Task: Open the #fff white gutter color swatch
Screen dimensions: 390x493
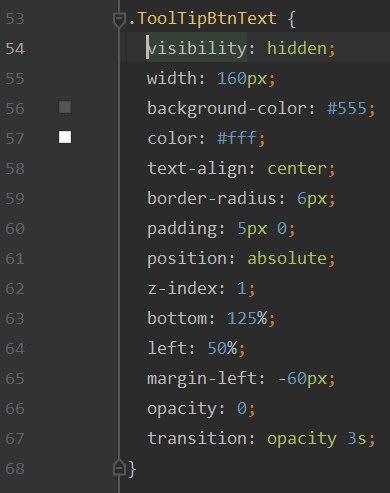Action: (x=65, y=137)
